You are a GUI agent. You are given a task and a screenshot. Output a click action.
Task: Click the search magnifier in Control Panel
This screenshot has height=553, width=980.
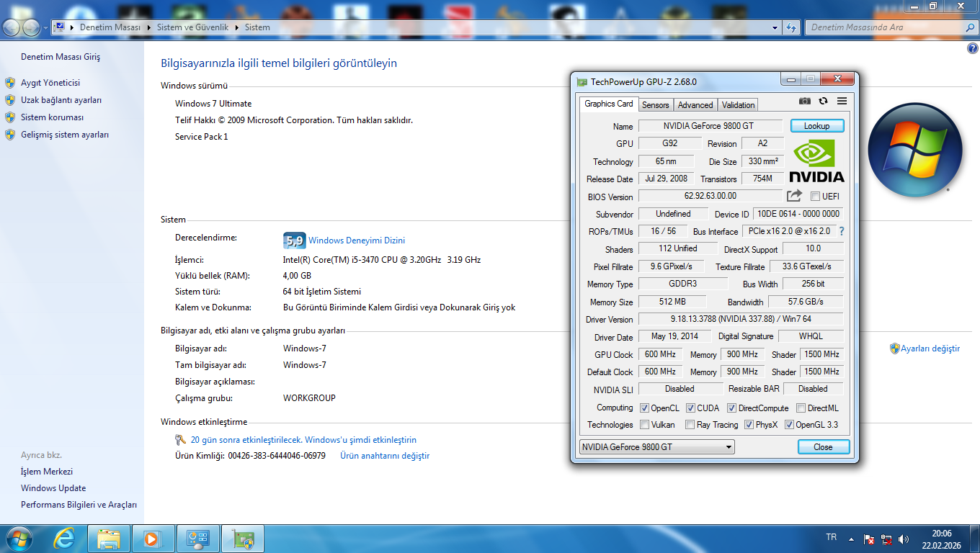970,27
